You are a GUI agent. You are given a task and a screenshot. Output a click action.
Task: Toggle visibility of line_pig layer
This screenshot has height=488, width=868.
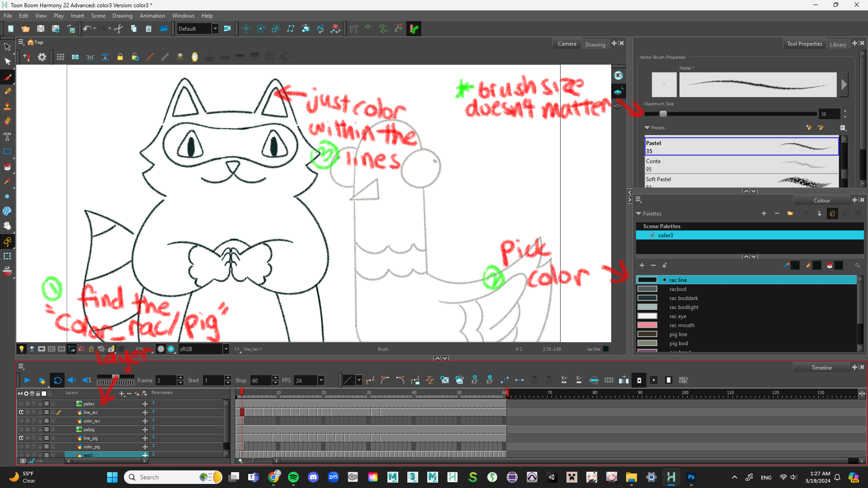pos(21,438)
